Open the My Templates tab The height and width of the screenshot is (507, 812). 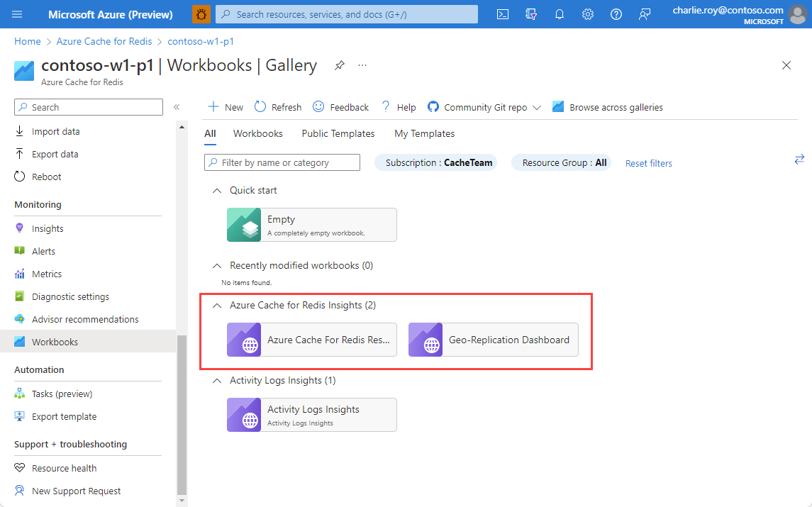424,133
